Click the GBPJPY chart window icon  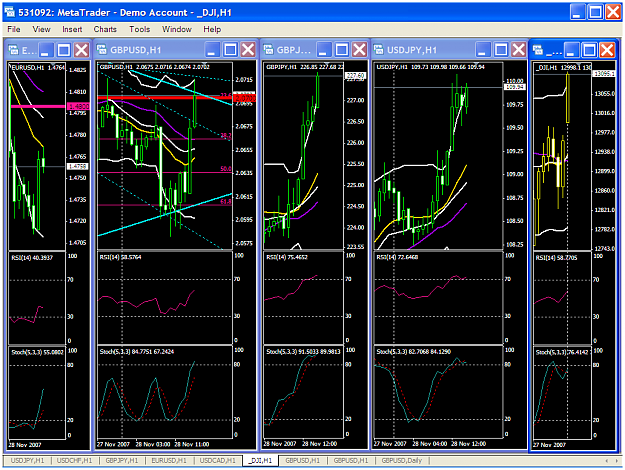point(269,50)
